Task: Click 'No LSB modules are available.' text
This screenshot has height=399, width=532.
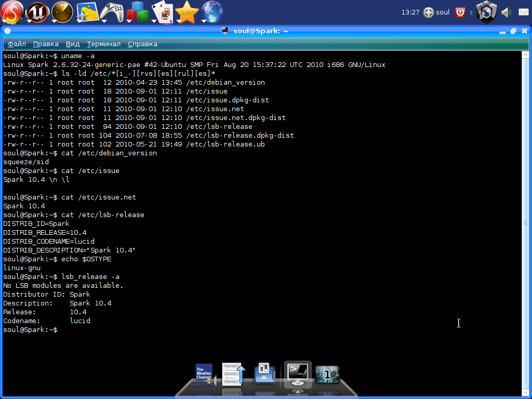Action: click(63, 285)
